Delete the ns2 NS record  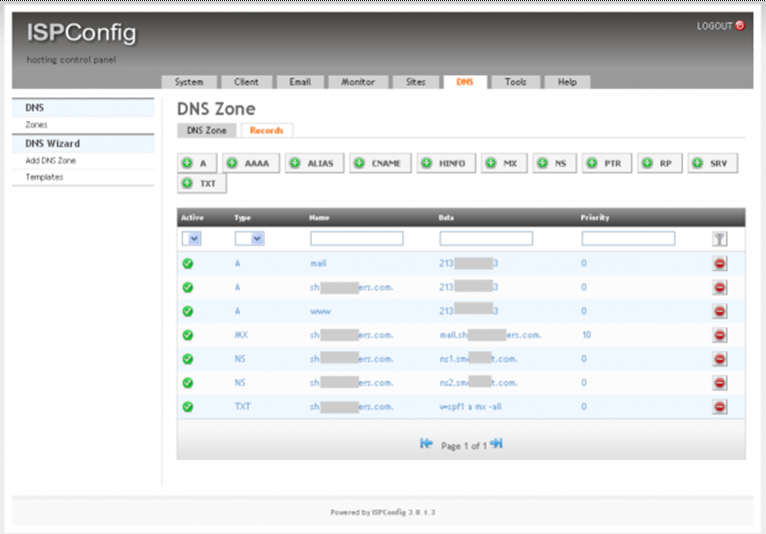click(720, 383)
